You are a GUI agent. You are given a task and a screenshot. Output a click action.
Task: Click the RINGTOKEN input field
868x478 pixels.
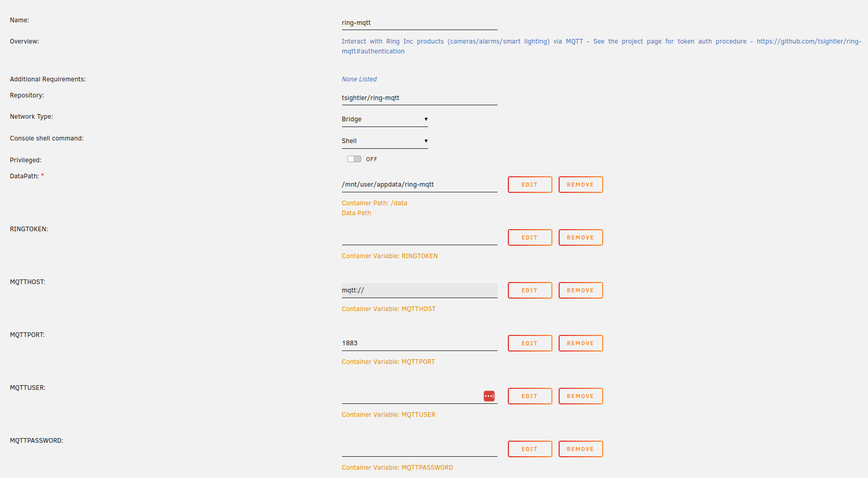[419, 237]
